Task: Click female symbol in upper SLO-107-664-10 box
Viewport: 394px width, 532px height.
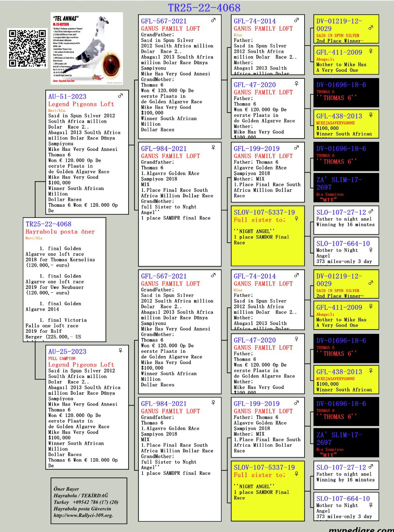Action: tap(371, 250)
